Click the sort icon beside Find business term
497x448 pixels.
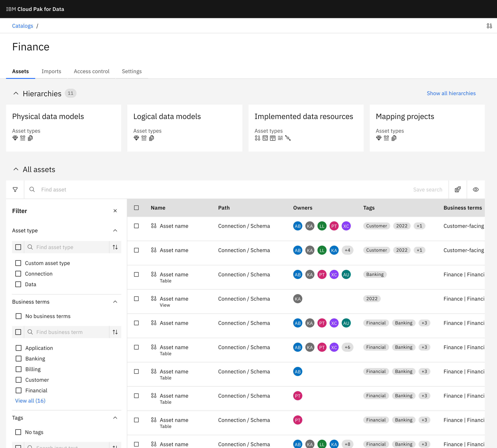click(x=115, y=332)
